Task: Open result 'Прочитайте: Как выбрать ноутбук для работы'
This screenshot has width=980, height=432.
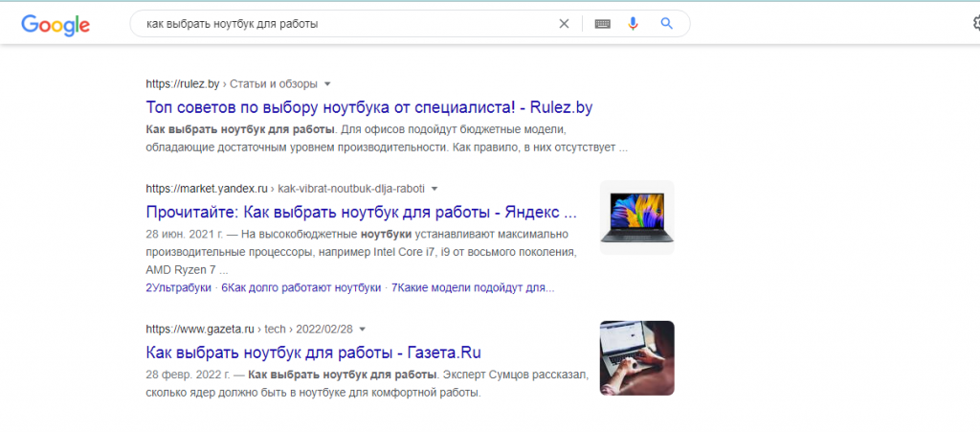Action: [361, 212]
